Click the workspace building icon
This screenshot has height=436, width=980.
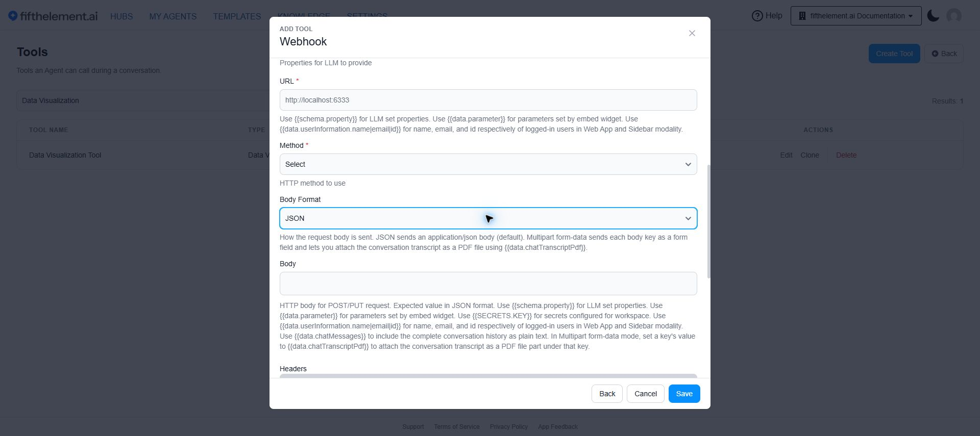pyautogui.click(x=802, y=16)
